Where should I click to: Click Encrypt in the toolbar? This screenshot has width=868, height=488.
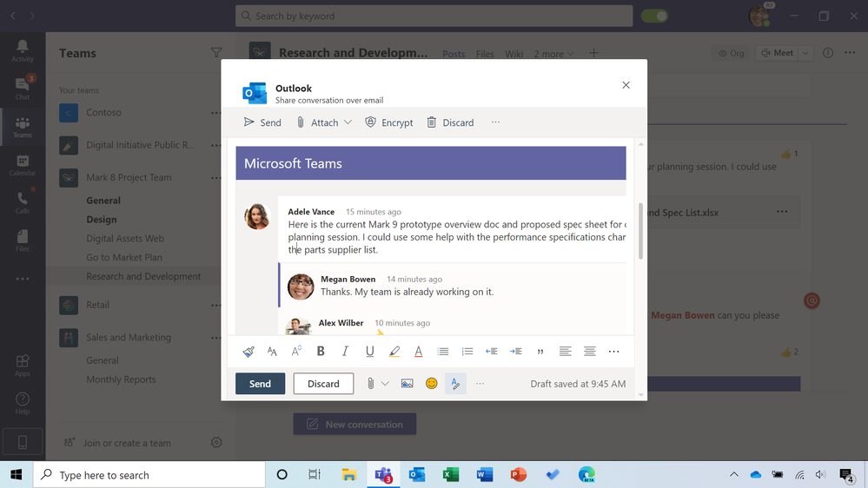pyautogui.click(x=389, y=122)
